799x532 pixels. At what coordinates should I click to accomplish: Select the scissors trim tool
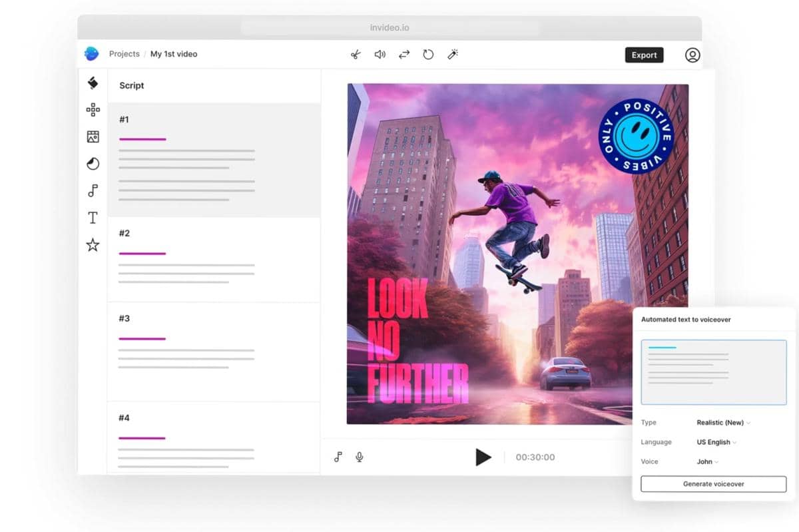[x=356, y=54]
